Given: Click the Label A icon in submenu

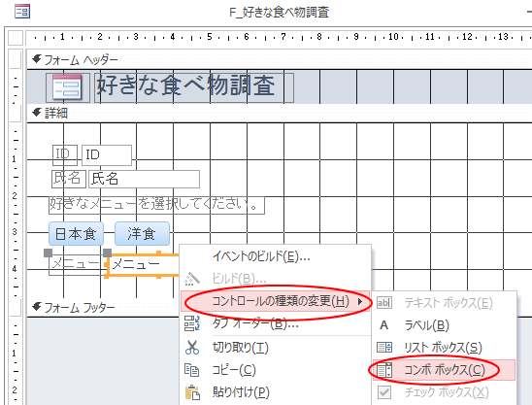Looking at the screenshot, I should pos(384,325).
